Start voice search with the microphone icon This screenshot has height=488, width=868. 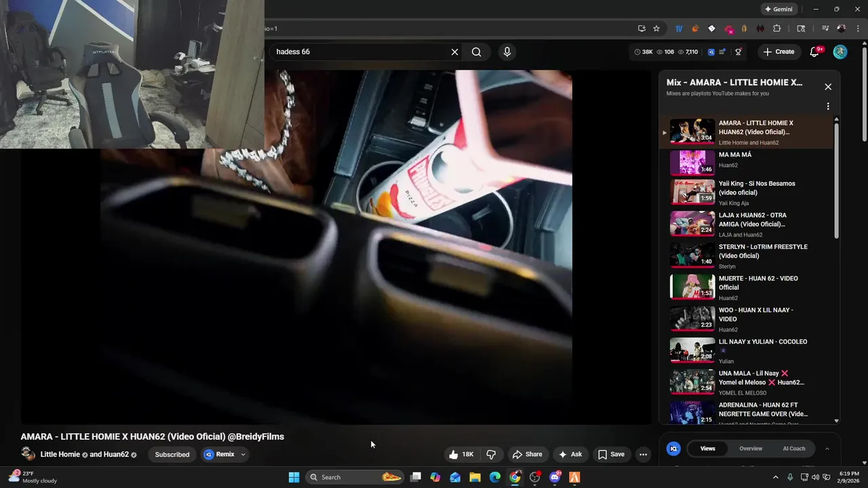507,52
